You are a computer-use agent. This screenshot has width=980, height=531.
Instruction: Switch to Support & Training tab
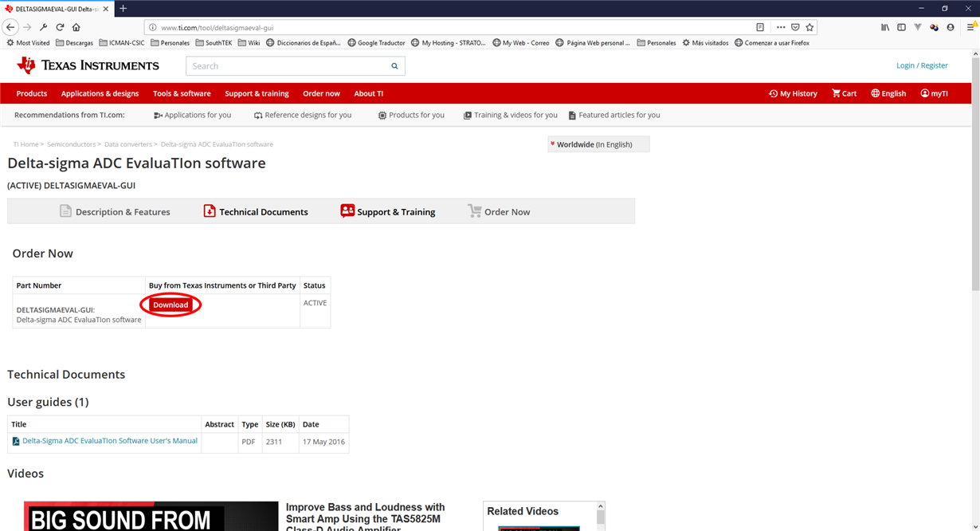point(388,211)
